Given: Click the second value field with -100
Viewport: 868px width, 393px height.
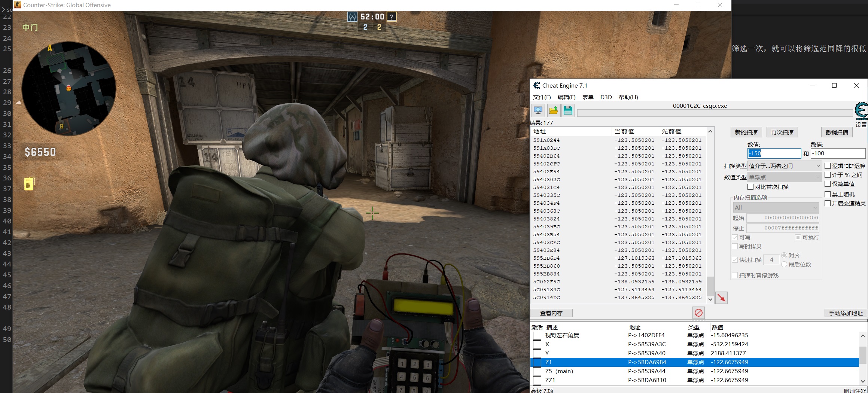Looking at the screenshot, I should tap(838, 153).
